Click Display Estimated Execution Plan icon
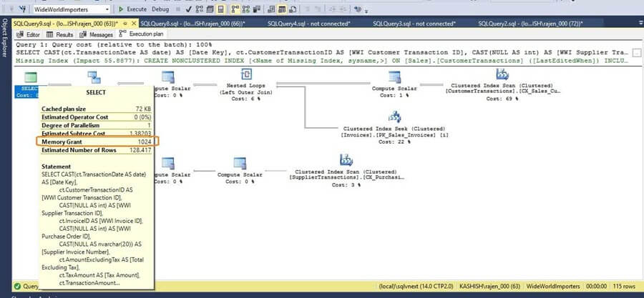Screen dimensions: 644x298 (x=199, y=9)
